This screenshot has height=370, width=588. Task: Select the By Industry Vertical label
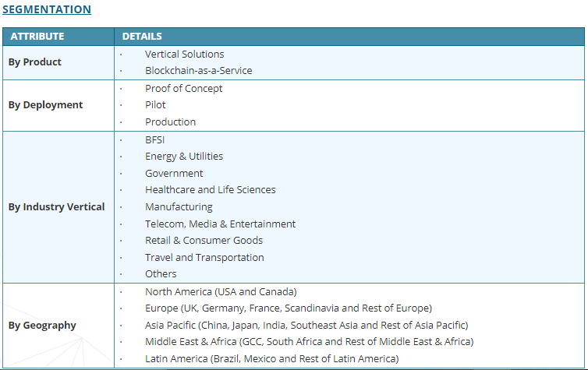point(56,207)
